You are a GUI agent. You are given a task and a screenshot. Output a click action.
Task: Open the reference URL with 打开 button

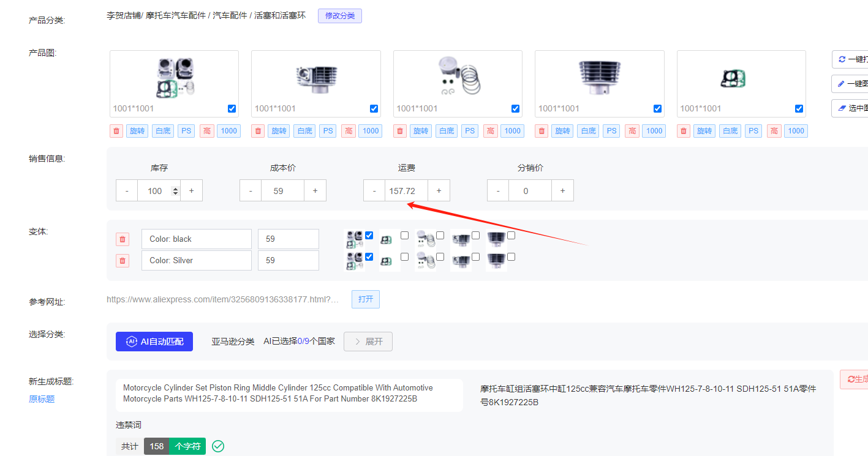tap(366, 299)
